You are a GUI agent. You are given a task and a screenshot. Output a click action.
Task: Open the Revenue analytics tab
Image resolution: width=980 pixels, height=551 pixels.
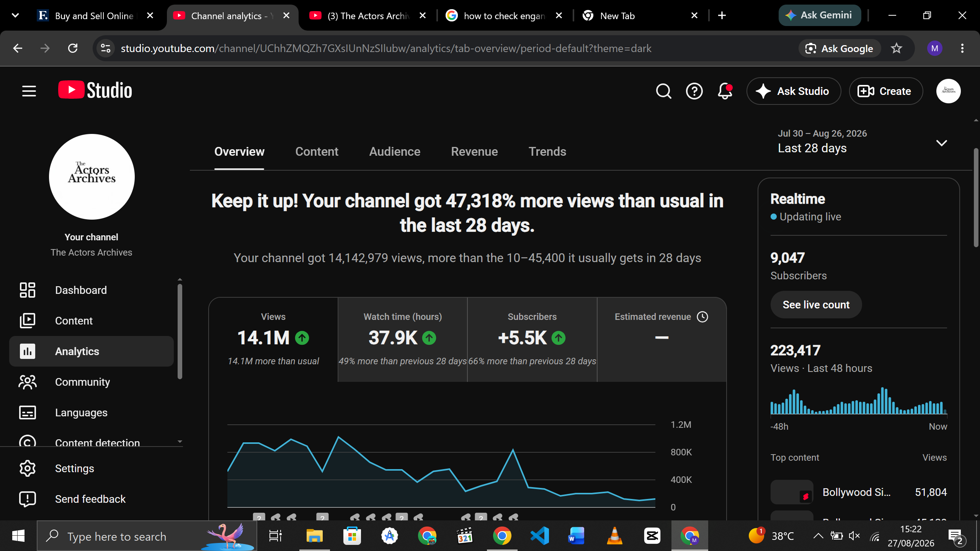point(474,152)
